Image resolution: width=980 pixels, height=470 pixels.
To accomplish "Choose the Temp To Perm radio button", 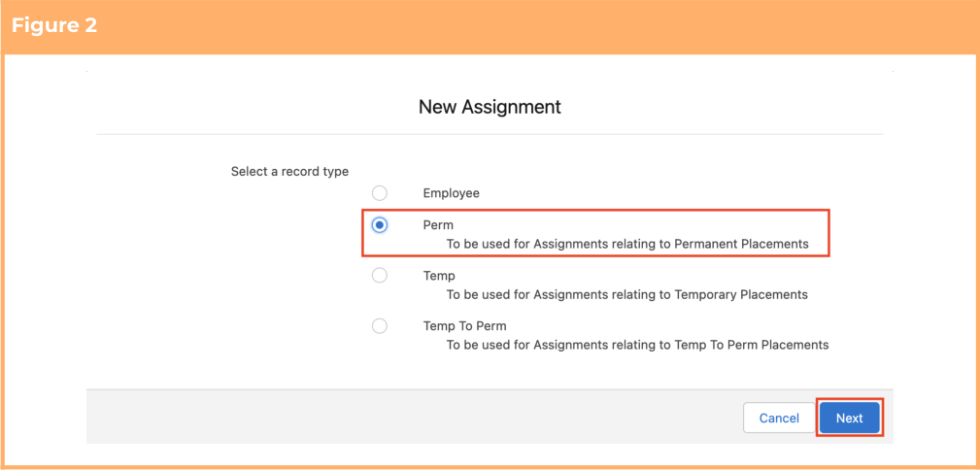I will click(380, 326).
